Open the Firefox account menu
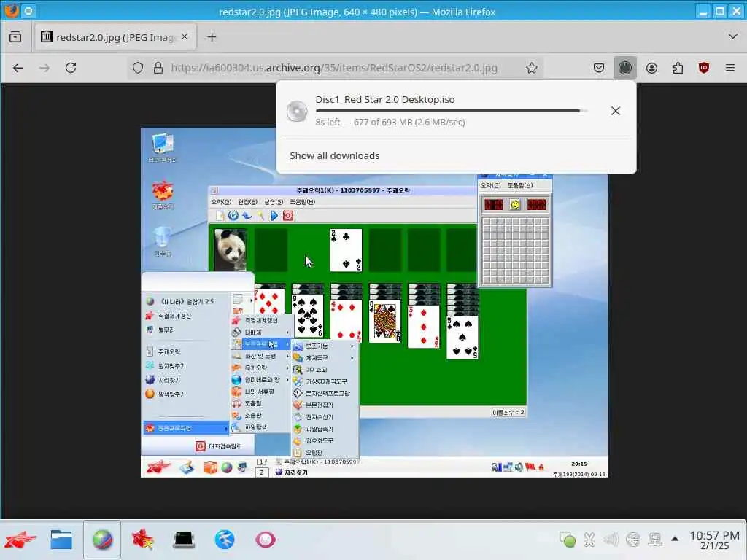Image resolution: width=747 pixels, height=560 pixels. point(651,68)
